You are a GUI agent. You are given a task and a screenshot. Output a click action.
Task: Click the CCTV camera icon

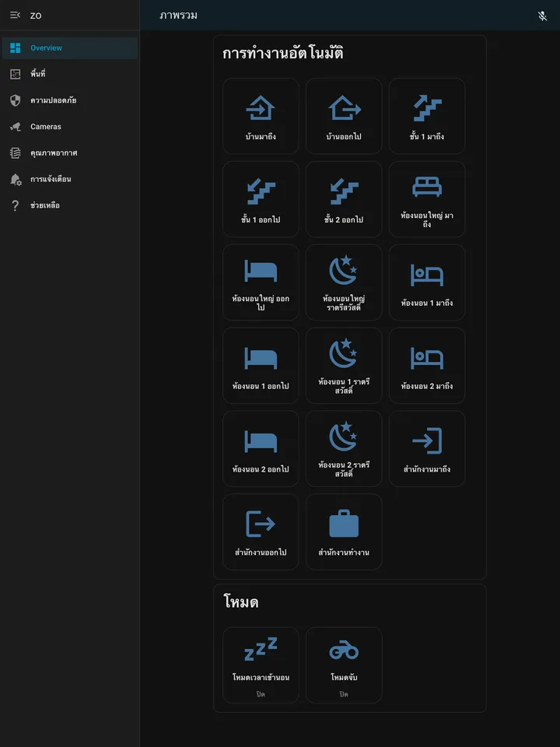(16, 127)
